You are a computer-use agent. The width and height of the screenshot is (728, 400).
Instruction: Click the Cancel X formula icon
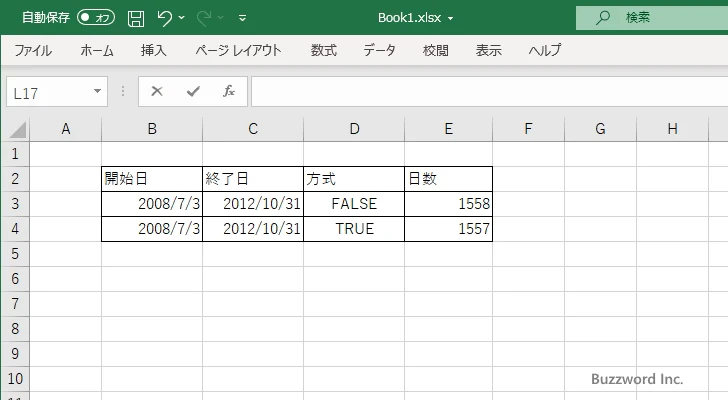[157, 91]
